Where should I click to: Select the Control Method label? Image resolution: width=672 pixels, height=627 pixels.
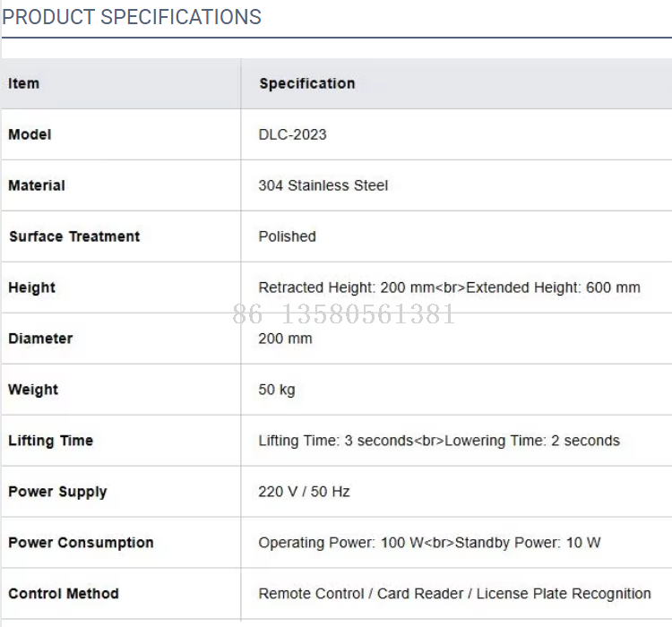[x=64, y=594]
